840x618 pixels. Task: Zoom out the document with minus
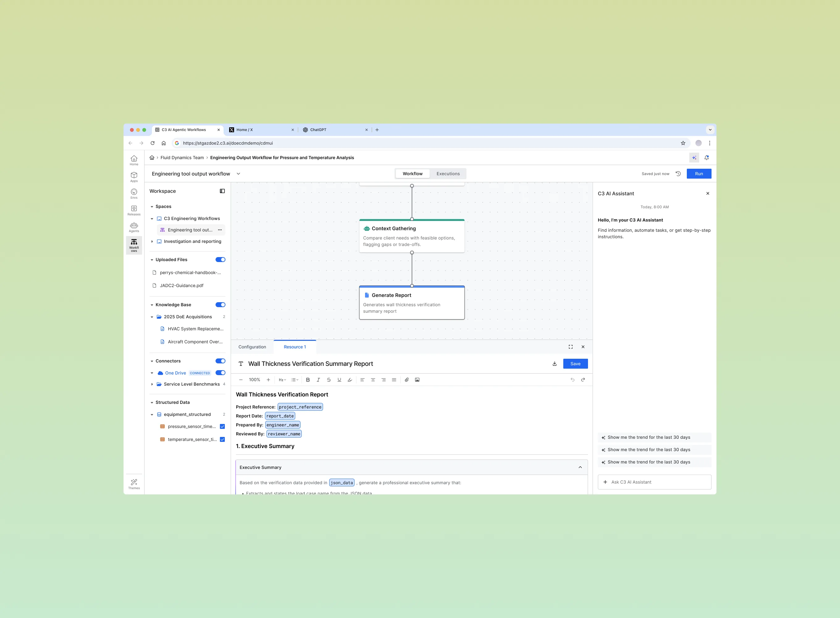241,380
